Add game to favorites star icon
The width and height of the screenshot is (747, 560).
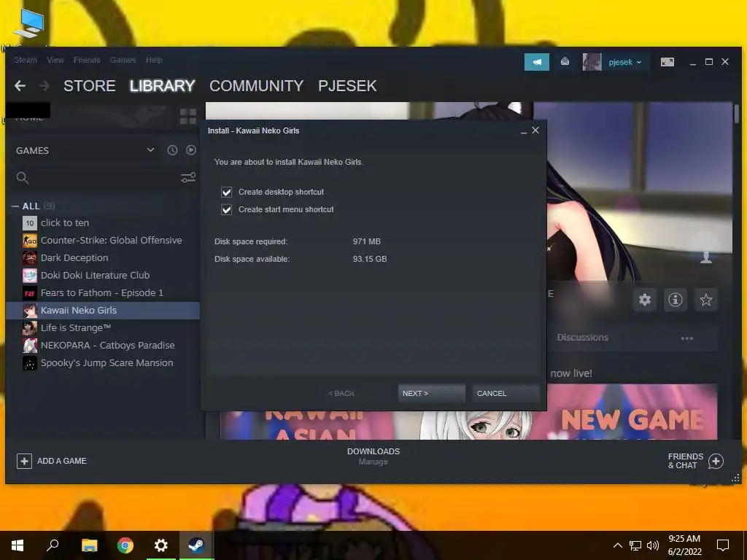(705, 300)
